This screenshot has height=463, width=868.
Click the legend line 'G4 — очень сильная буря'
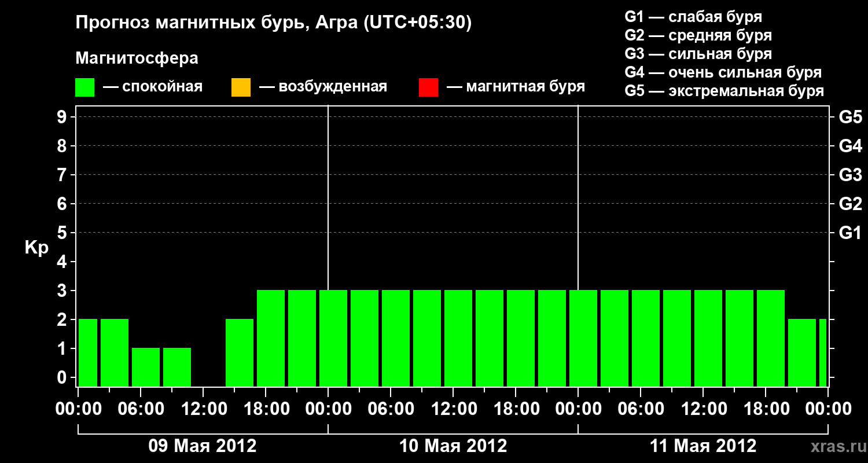[x=723, y=72]
